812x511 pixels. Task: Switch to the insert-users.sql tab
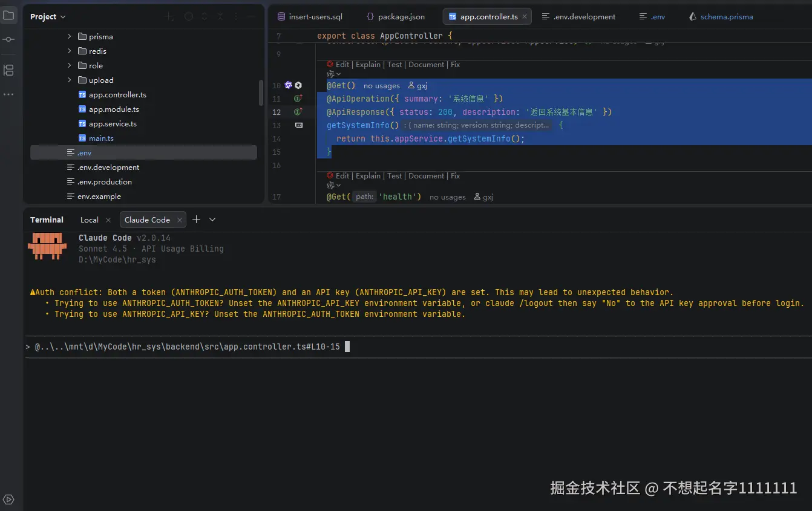(309, 17)
